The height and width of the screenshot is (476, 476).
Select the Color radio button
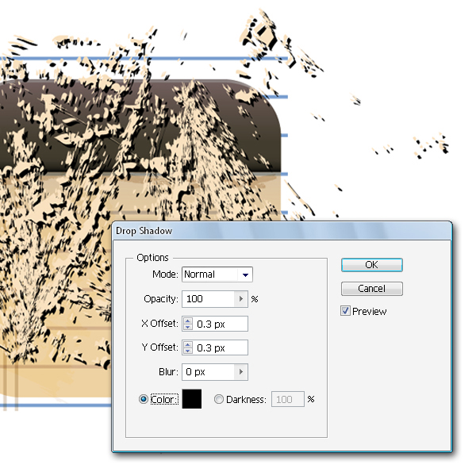click(x=144, y=399)
